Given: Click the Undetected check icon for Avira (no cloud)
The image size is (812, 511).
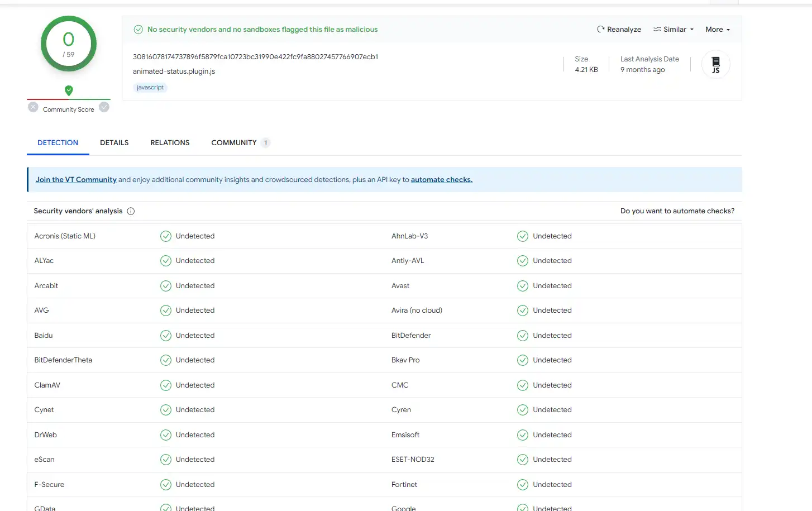Looking at the screenshot, I should pos(523,311).
